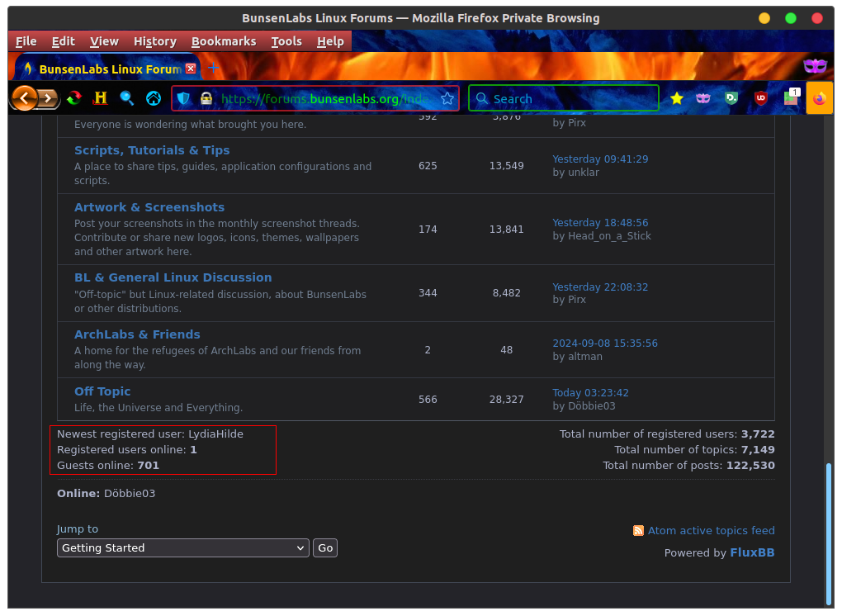
Task: Select the BunsenLabs Linux Forum tab
Action: 107,69
